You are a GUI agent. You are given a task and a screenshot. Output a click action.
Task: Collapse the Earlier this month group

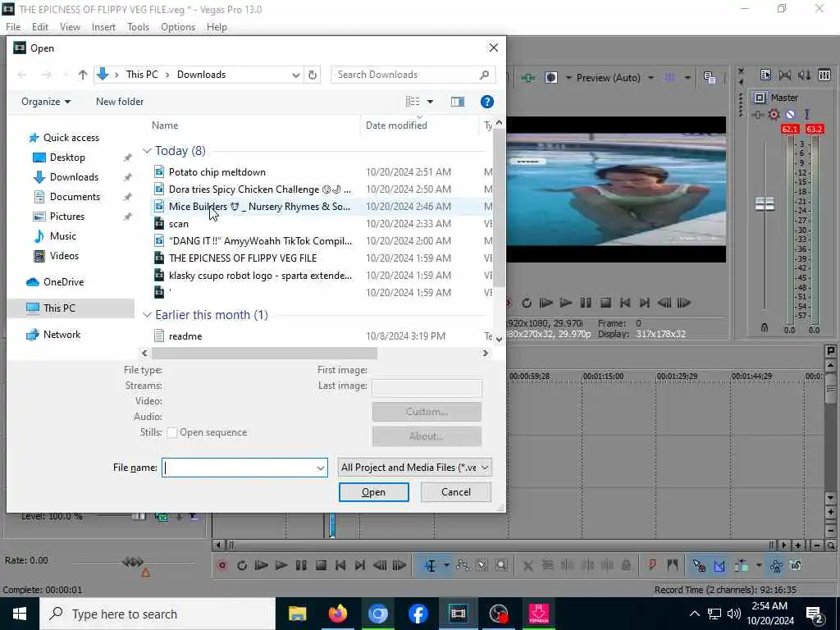[147, 315]
